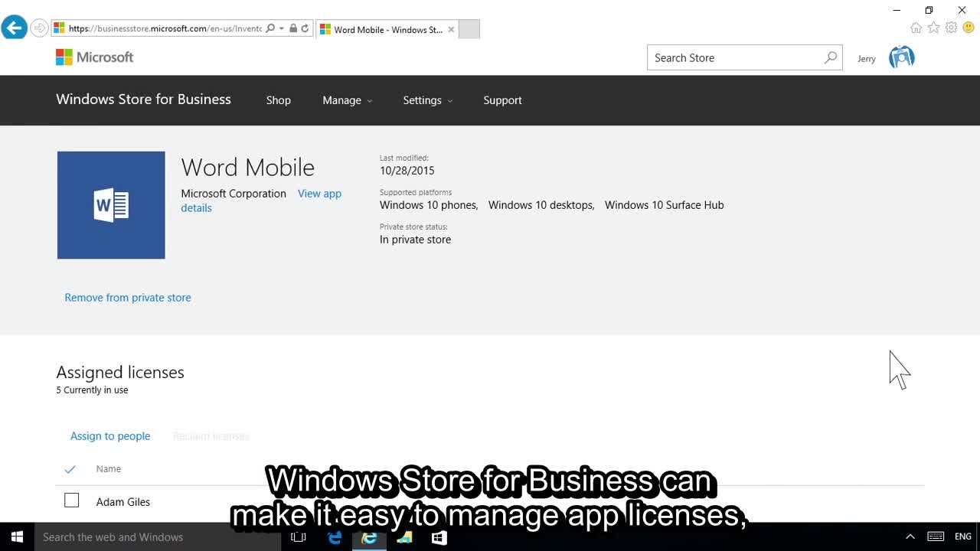Click the In private store status text
Screen dimensions: 980x551
point(415,240)
